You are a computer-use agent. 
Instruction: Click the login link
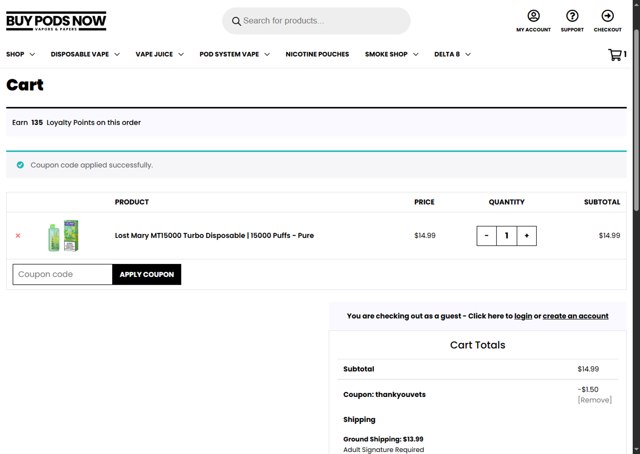(x=523, y=316)
